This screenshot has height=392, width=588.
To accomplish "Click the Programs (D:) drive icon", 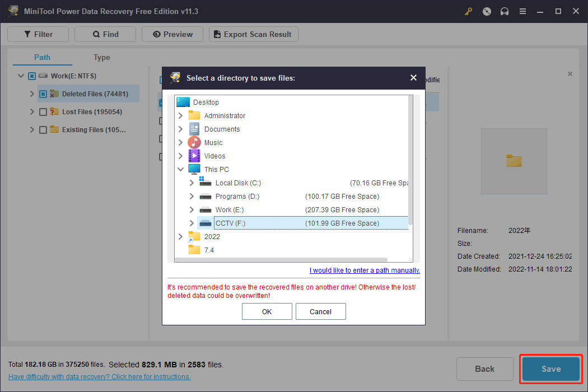I will (205, 197).
